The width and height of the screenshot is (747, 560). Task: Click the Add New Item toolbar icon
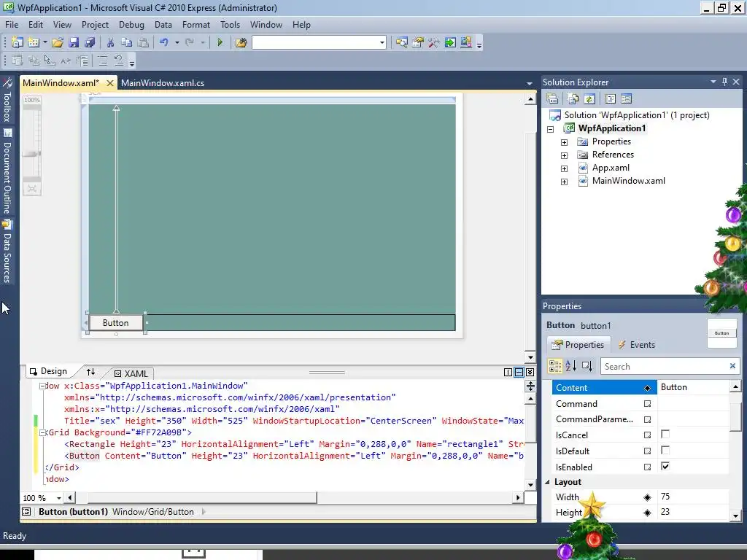click(34, 42)
